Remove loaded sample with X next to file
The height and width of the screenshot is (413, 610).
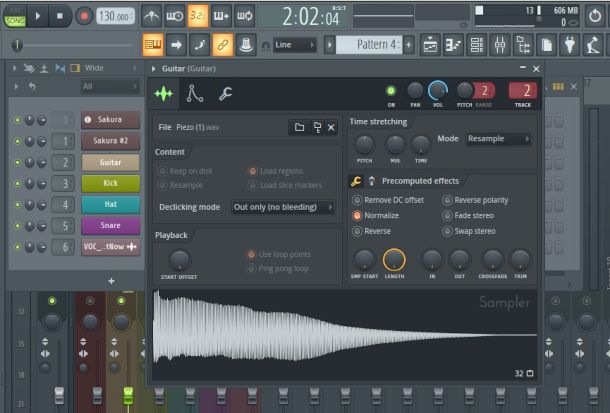pyautogui.click(x=331, y=128)
